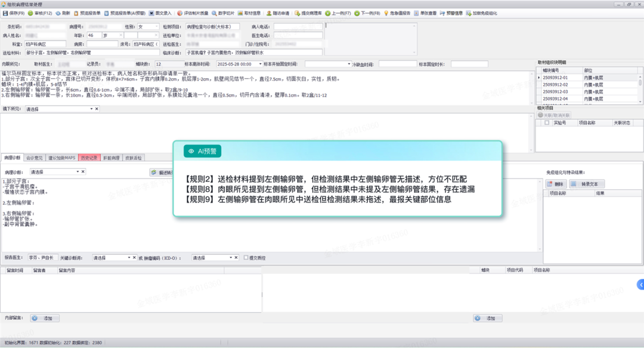Screen dimensions: 644x348
Task: Click the gross description text area
Action: coord(266,87)
